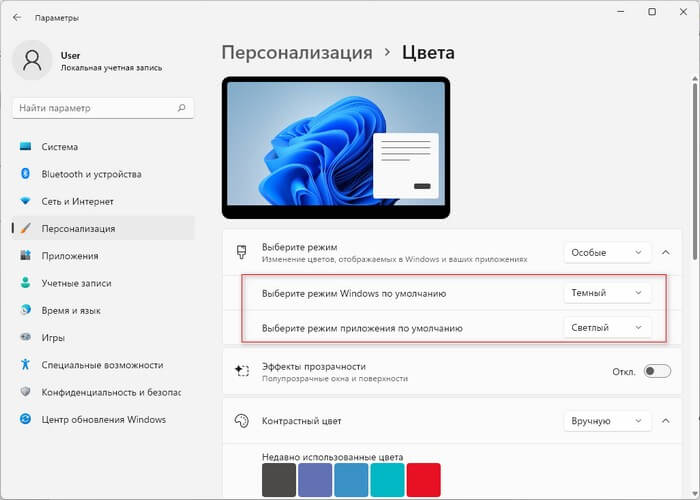Turn on the Эффекты прозрачности switch
Screen dimensions: 700x500
tap(657, 371)
